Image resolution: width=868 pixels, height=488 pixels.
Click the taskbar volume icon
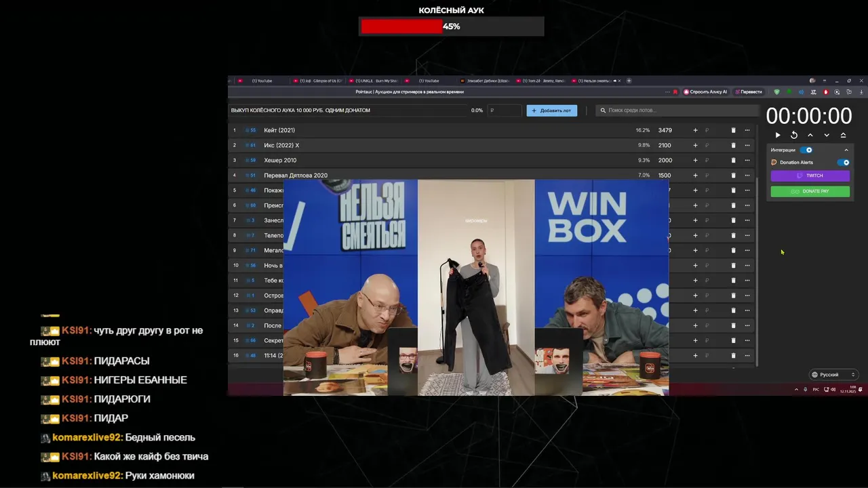pos(833,390)
